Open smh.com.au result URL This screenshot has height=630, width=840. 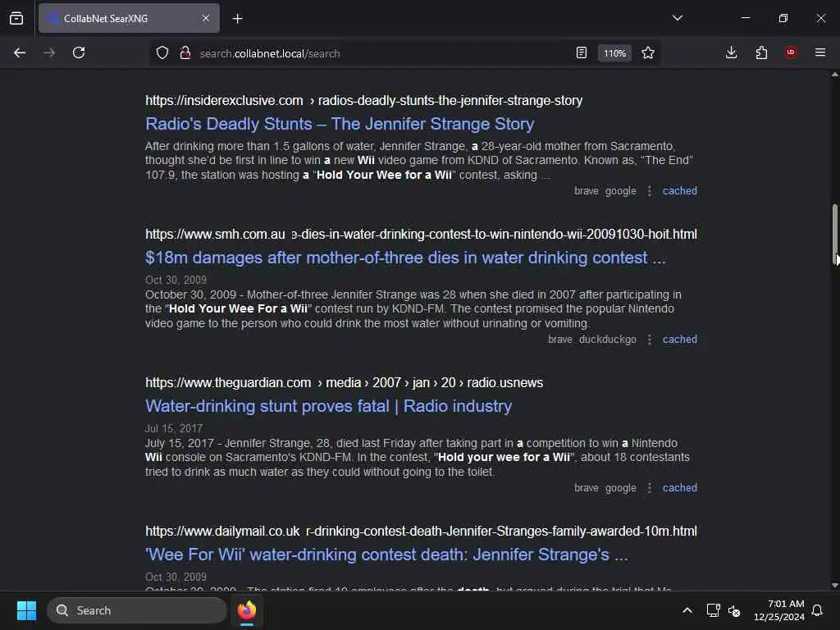(x=421, y=234)
